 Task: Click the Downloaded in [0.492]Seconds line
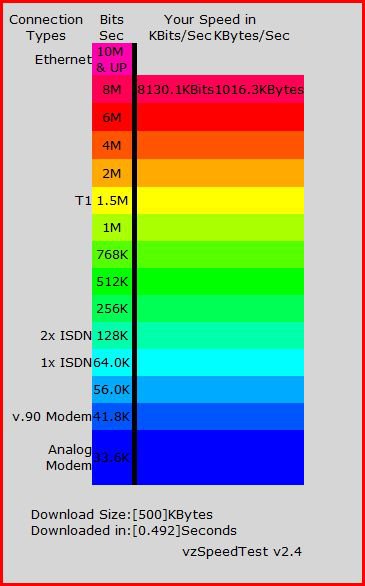click(134, 531)
